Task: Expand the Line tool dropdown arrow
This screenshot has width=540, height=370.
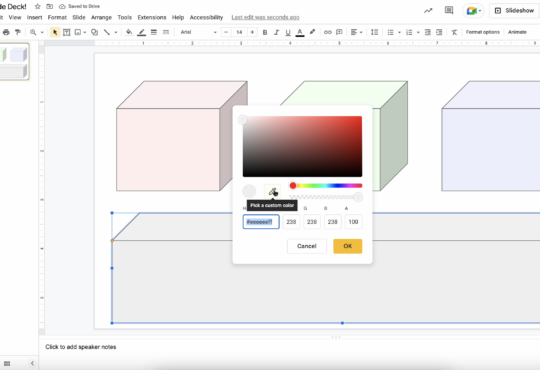Action: tap(116, 32)
